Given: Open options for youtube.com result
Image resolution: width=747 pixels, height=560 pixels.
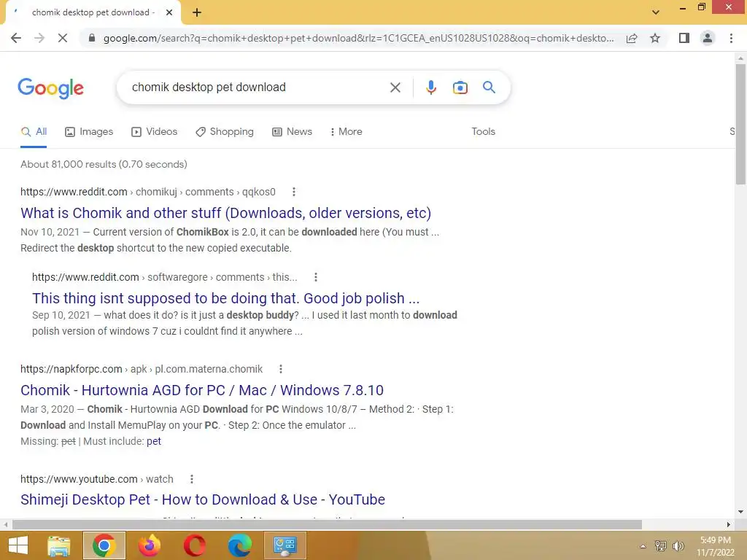Looking at the screenshot, I should tap(192, 479).
